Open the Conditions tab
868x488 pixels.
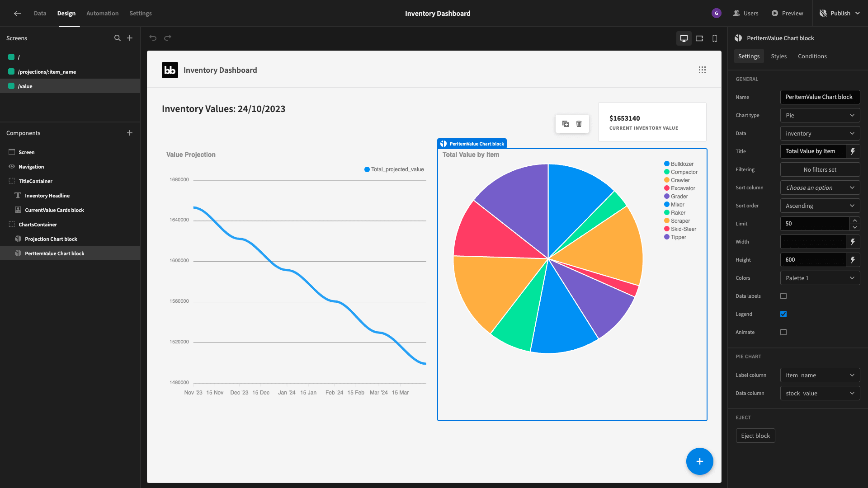(x=812, y=56)
